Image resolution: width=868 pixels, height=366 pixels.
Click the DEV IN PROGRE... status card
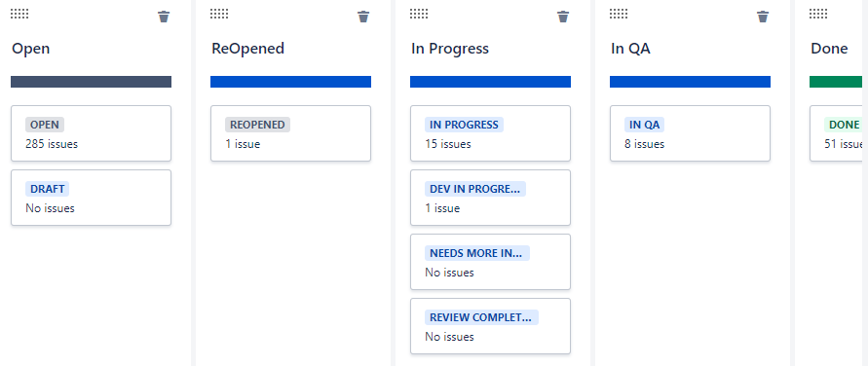490,198
